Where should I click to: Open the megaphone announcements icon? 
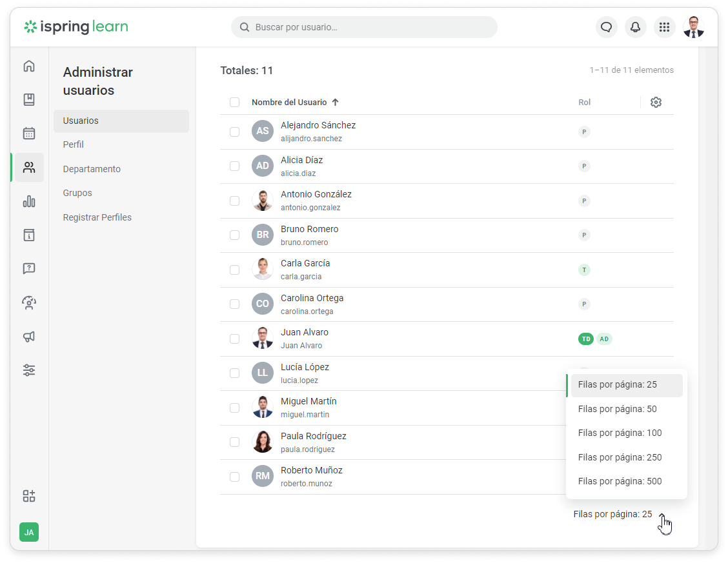tap(28, 337)
